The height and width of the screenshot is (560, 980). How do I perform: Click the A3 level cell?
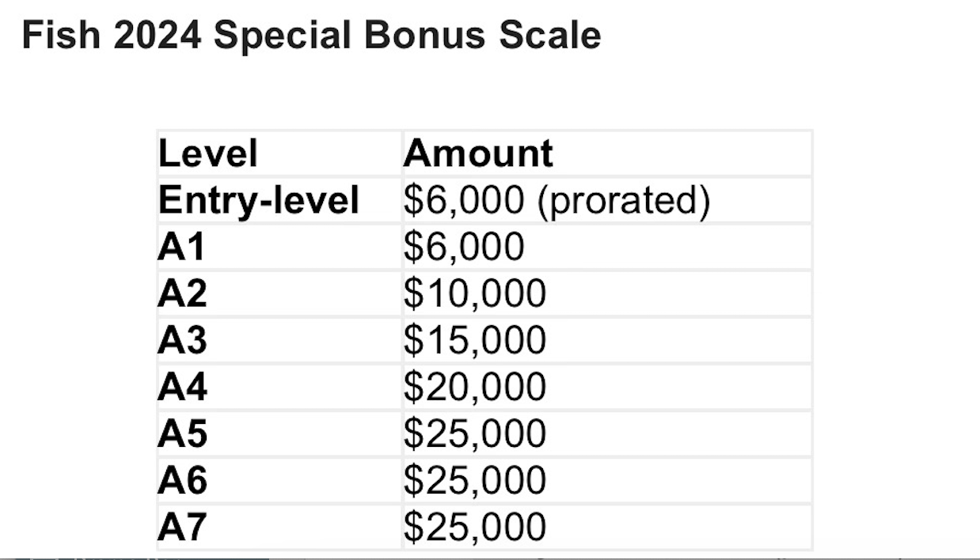click(x=182, y=341)
